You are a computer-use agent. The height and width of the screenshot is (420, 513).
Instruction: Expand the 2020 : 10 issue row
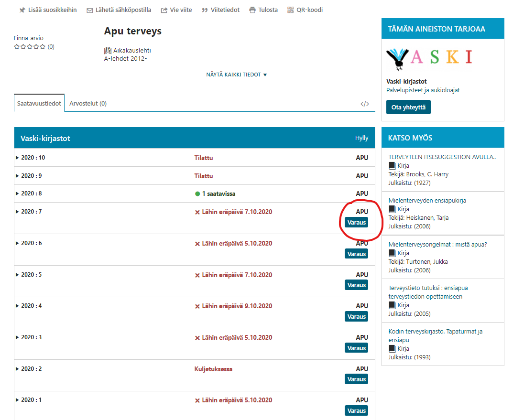(18, 158)
